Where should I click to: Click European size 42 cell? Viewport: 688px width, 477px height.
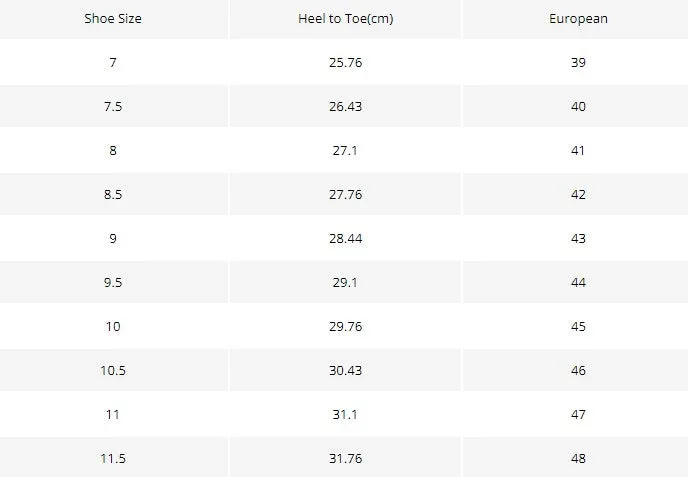pyautogui.click(x=578, y=194)
